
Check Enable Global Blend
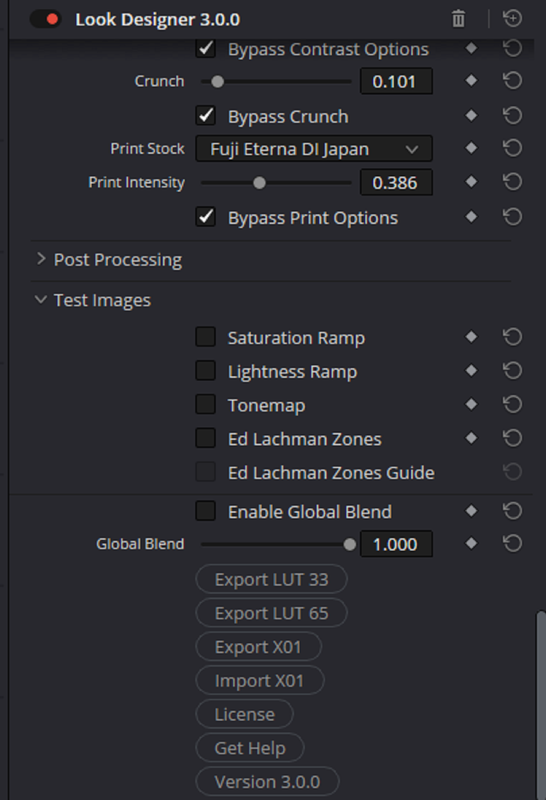click(x=206, y=511)
